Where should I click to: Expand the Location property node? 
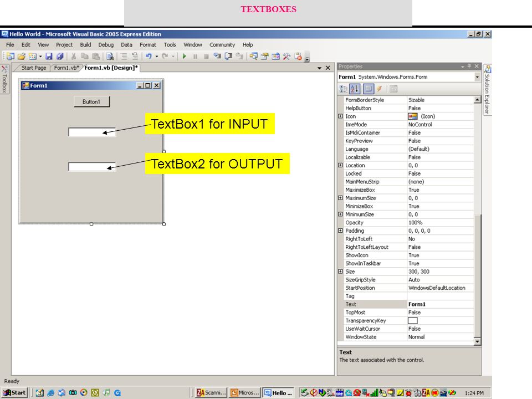point(340,165)
